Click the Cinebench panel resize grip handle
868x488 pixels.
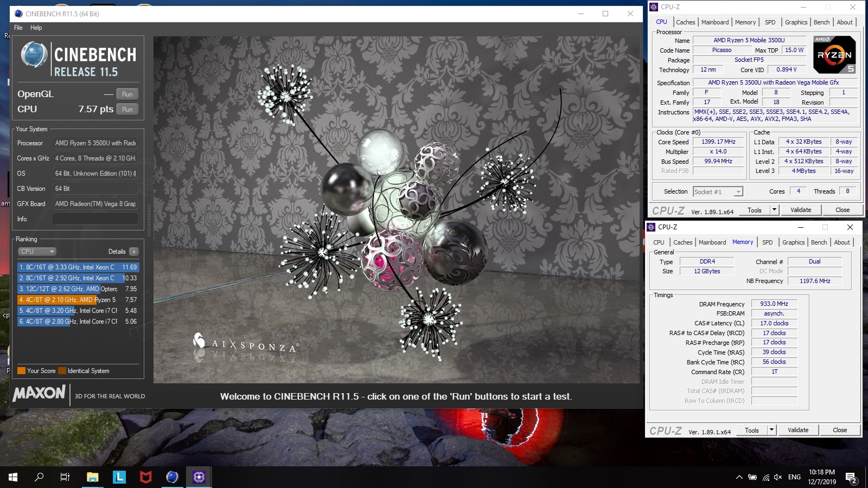point(149,221)
